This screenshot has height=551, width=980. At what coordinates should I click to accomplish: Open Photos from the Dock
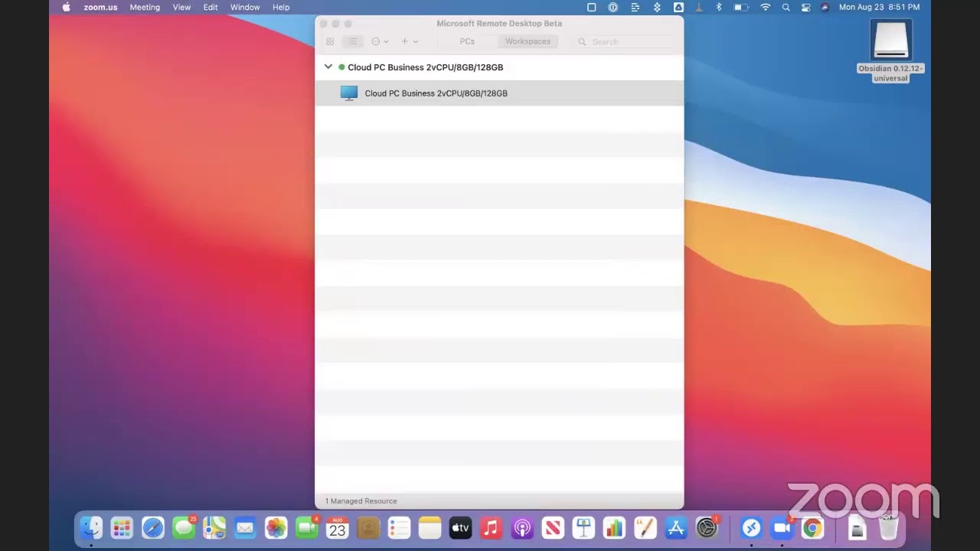(276, 528)
